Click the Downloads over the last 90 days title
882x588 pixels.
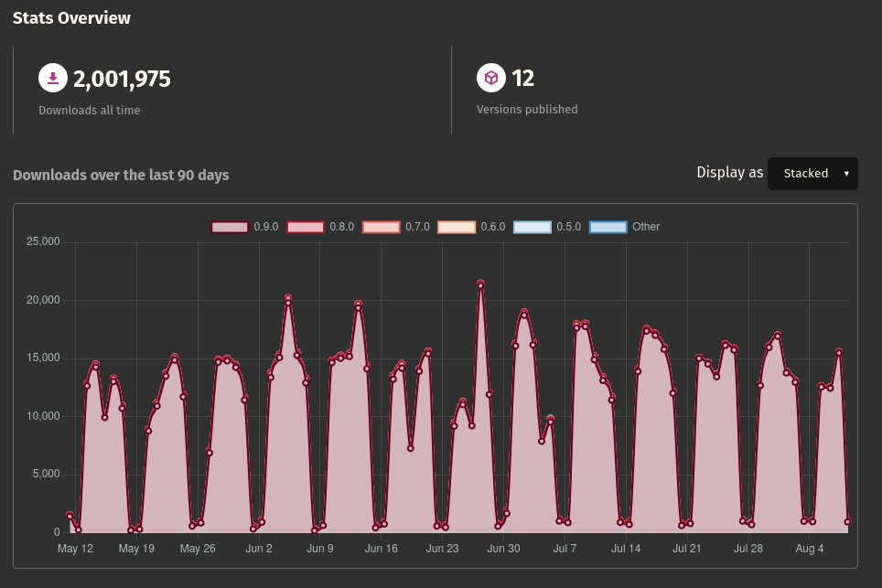[121, 176]
